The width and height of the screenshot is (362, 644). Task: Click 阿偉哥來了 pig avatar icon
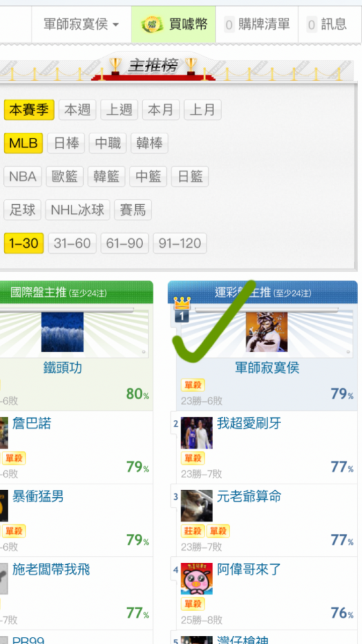[x=197, y=579]
